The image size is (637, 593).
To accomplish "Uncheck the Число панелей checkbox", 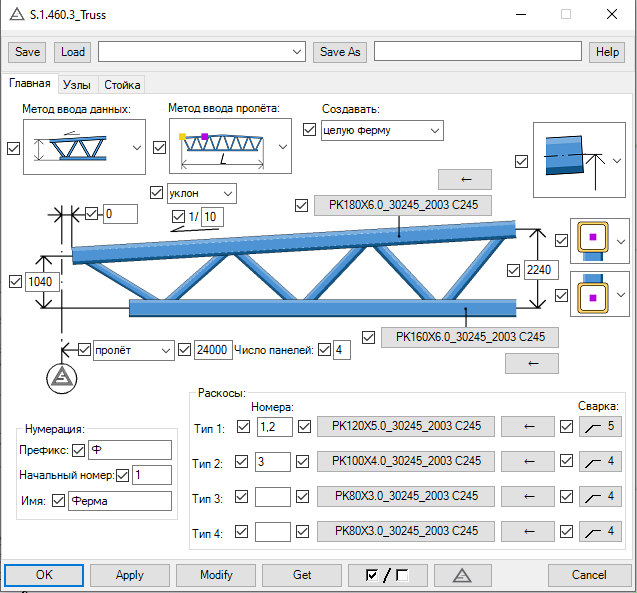I will click(x=324, y=350).
